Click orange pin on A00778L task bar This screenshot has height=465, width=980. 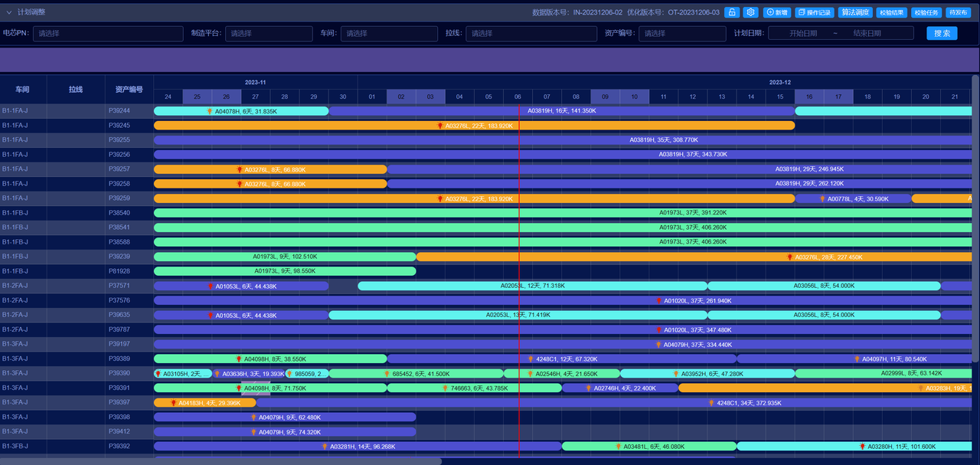point(822,198)
